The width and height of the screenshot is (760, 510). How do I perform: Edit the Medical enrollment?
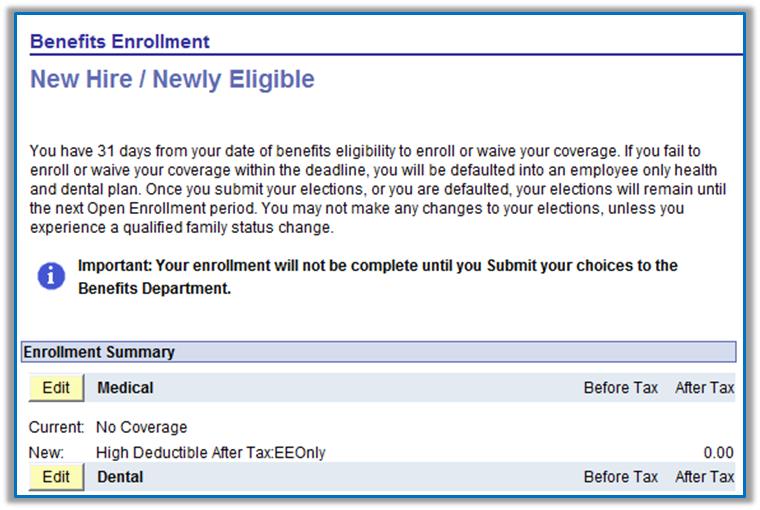click(x=56, y=388)
